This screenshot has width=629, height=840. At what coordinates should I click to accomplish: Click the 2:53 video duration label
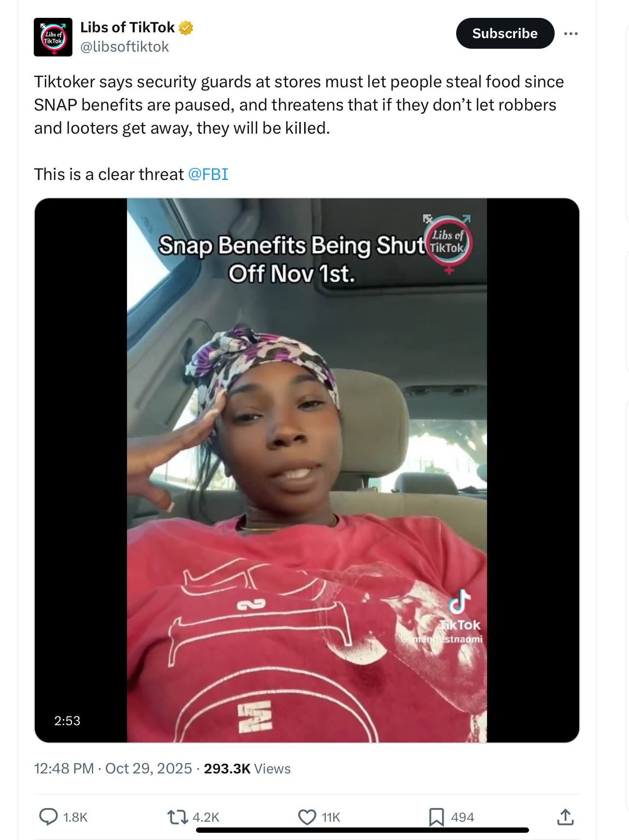pyautogui.click(x=67, y=721)
